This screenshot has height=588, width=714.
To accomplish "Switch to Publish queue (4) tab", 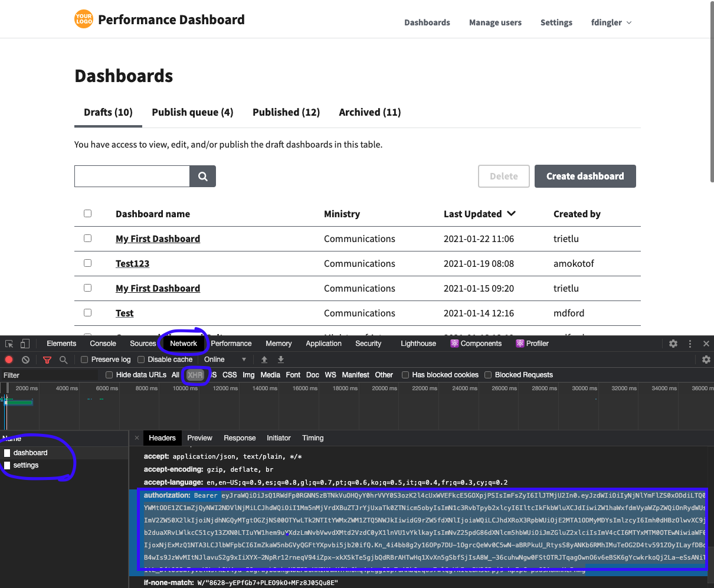I will tap(192, 112).
